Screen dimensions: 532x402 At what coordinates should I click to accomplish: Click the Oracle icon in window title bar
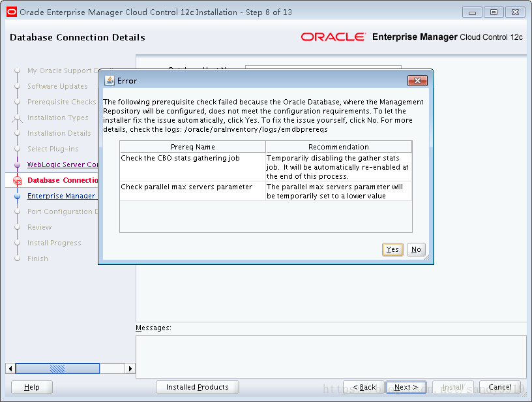[x=12, y=12]
